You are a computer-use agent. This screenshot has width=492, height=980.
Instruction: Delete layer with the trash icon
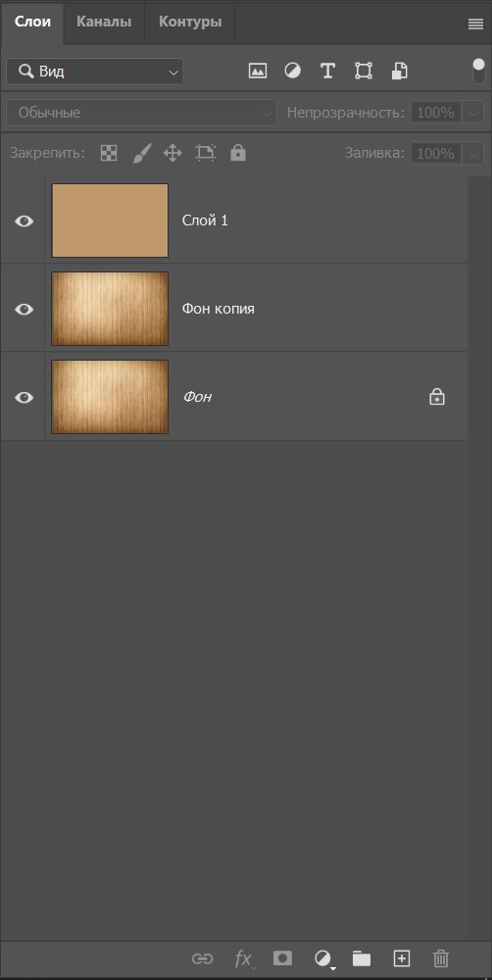click(441, 958)
